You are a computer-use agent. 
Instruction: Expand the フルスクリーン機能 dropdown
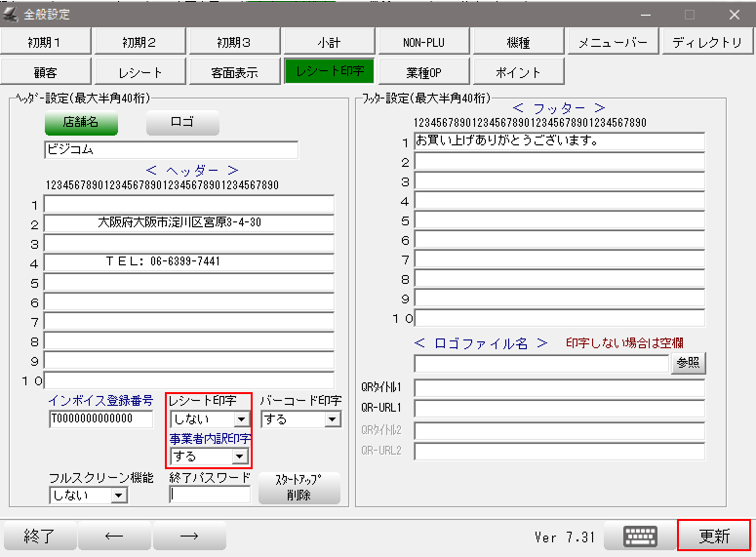pyautogui.click(x=119, y=496)
